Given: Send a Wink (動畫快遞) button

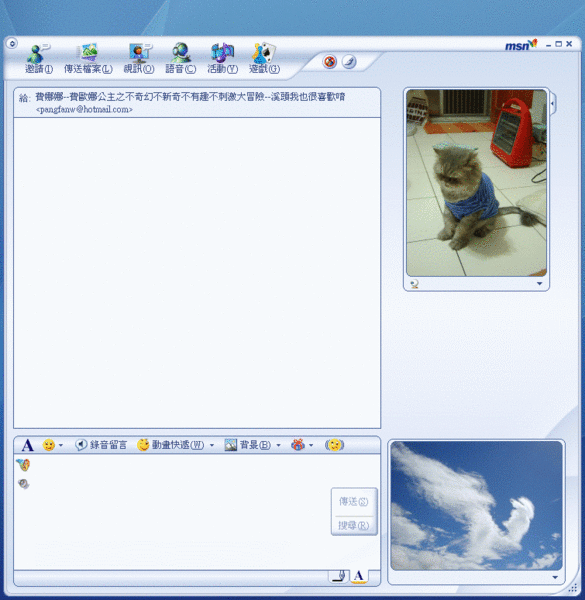Looking at the screenshot, I should tap(170, 445).
